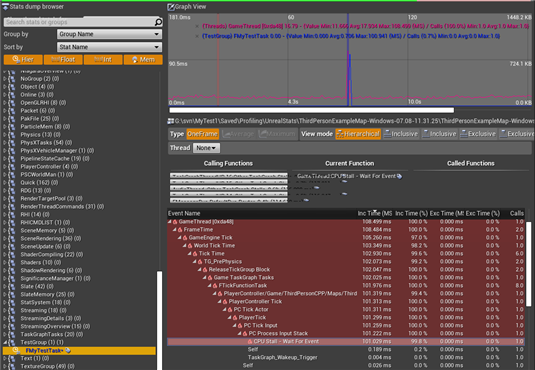This screenshot has height=370, width=535.
Task: Collapse the TestGroup group
Action: pyautogui.click(x=5, y=342)
